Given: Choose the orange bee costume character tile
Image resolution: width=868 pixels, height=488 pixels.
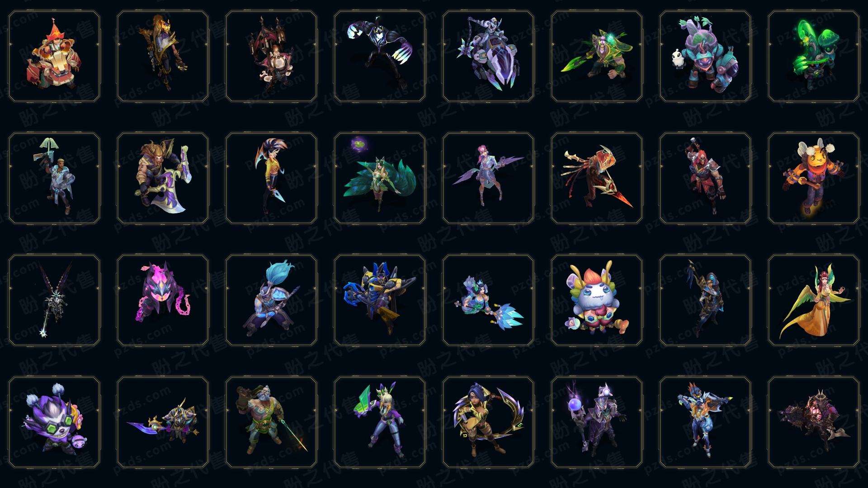Looking at the screenshot, I should pyautogui.click(x=814, y=178).
